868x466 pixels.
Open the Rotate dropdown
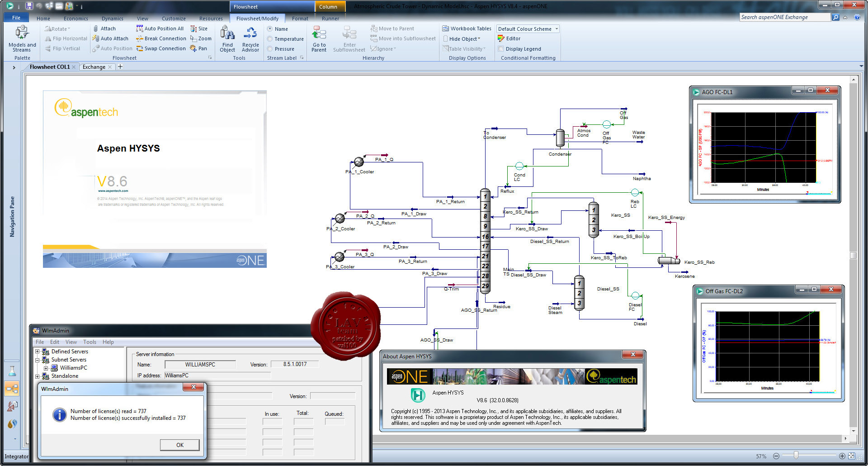[x=57, y=29]
